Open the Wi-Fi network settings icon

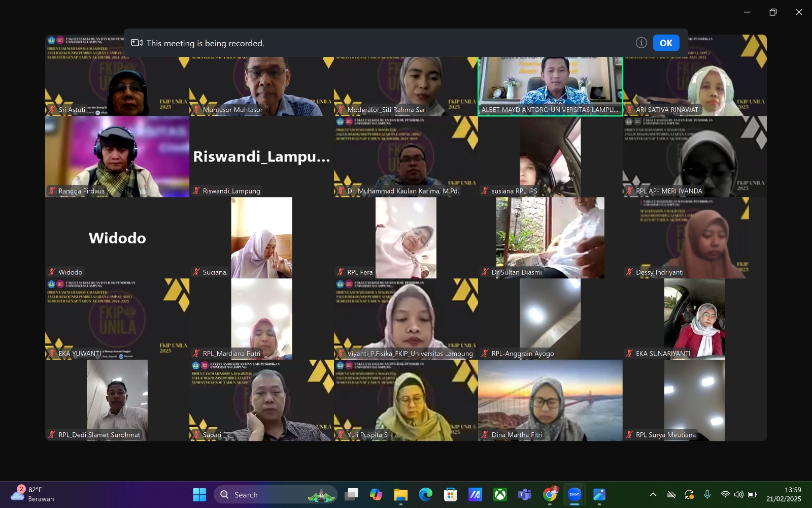pyautogui.click(x=725, y=494)
